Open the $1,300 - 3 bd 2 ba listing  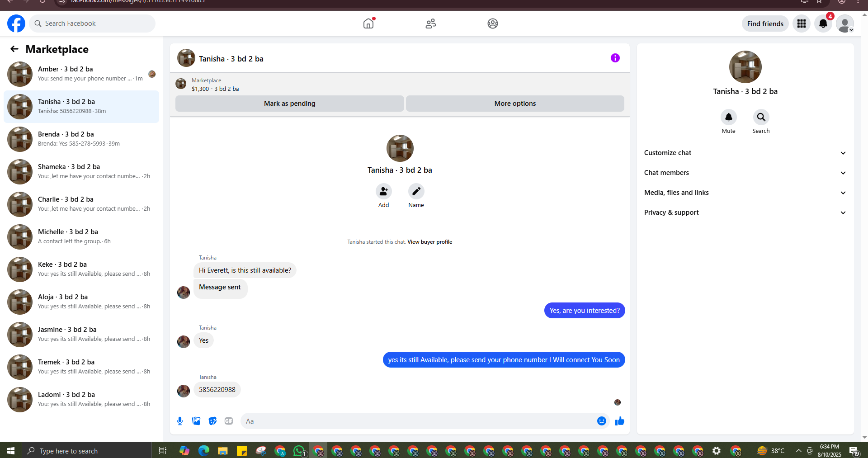pos(215,89)
